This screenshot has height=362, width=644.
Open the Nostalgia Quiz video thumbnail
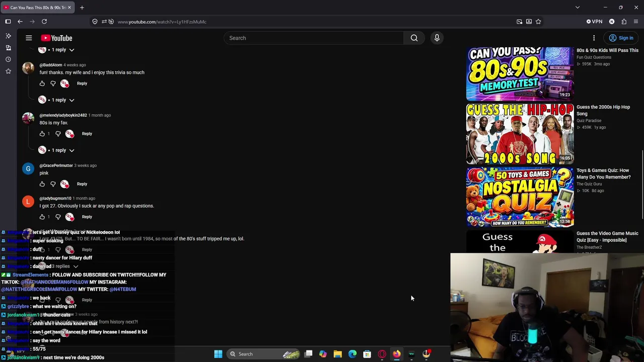click(520, 197)
